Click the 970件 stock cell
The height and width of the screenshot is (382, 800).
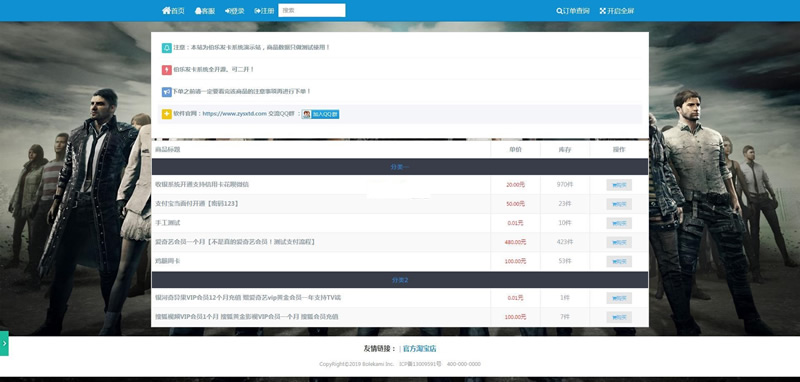point(565,184)
